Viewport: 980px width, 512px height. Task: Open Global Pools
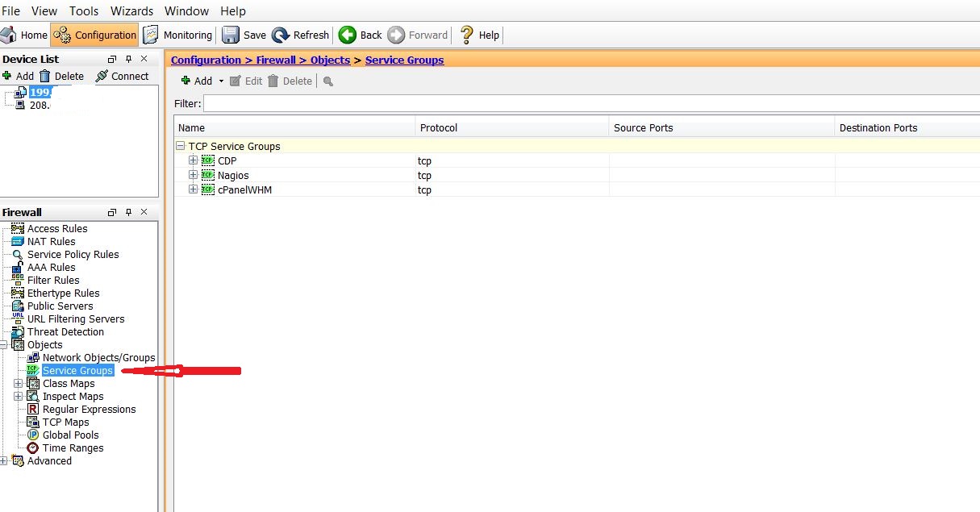tap(71, 435)
